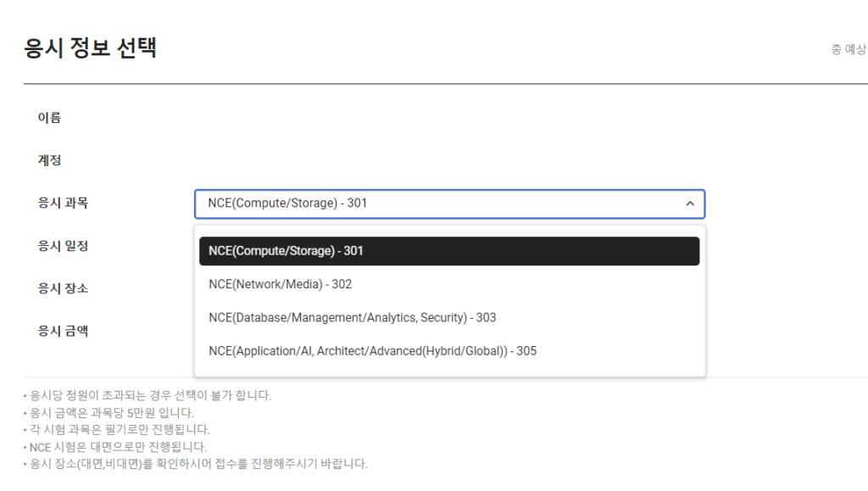
Task: Pick NCE(Database/Management/Analytics, Security) - 303 option
Action: [x=449, y=318]
